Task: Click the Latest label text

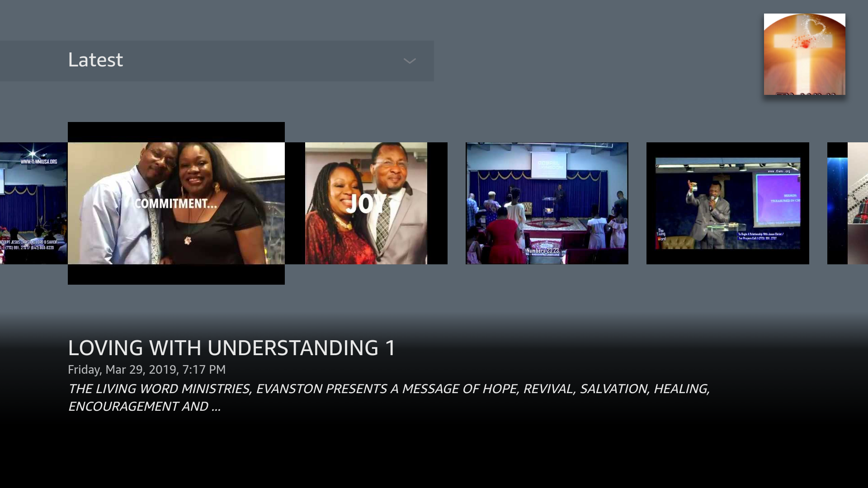Action: pos(95,60)
